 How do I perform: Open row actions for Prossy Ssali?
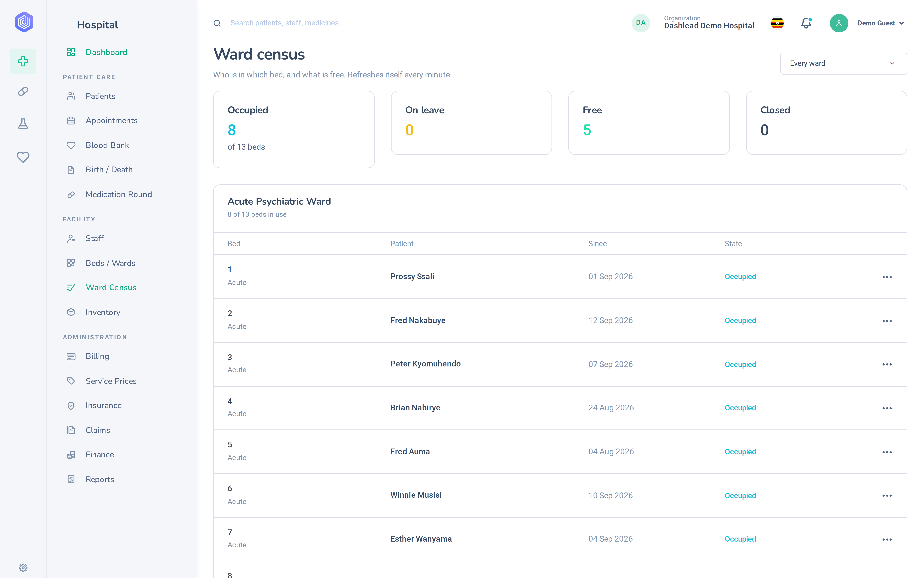click(887, 277)
